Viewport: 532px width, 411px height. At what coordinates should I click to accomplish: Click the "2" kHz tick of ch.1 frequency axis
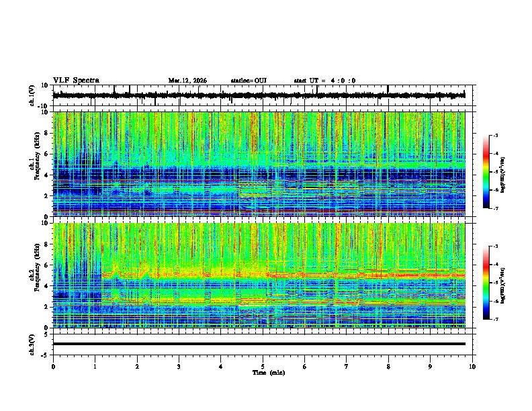pyautogui.click(x=47, y=196)
